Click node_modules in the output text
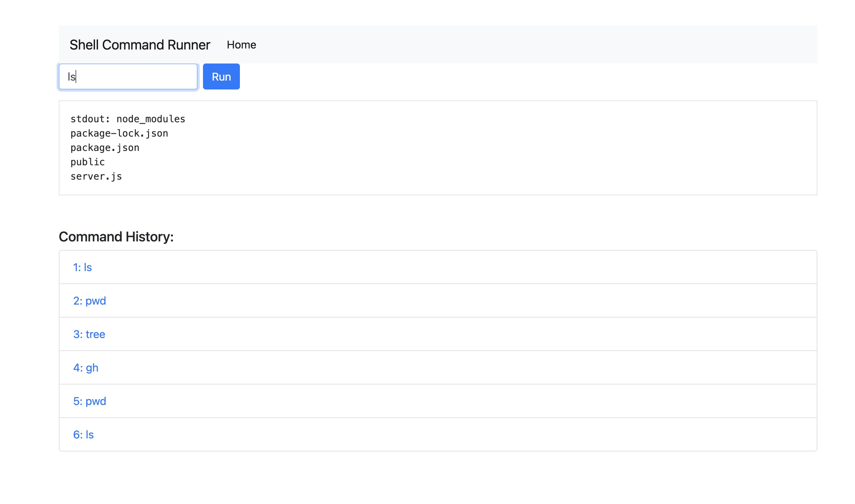Image resolution: width=855 pixels, height=504 pixels. (x=151, y=119)
